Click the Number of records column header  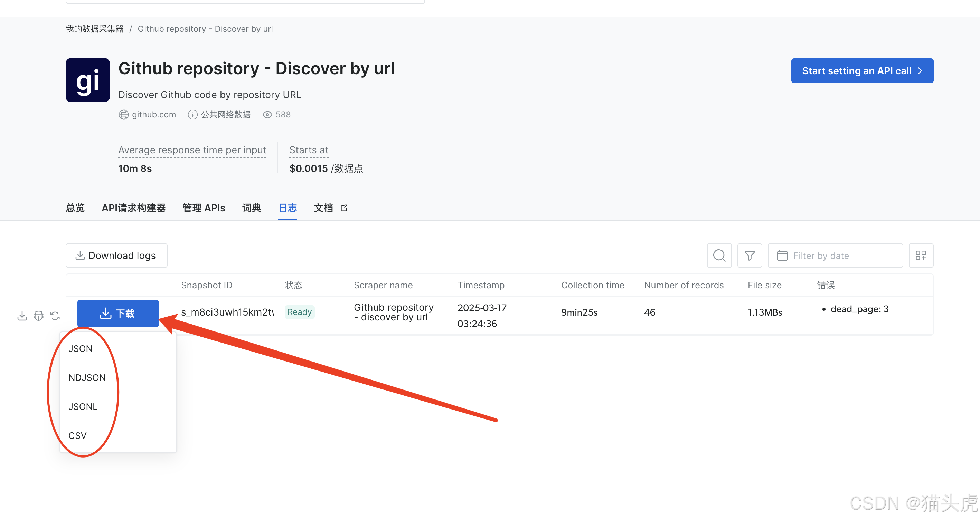pos(684,285)
